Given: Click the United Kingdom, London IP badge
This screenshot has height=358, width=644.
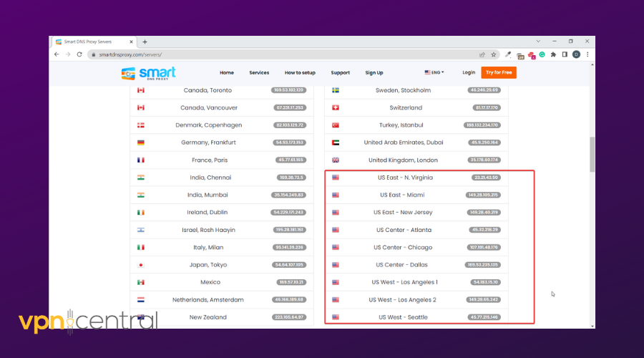Looking at the screenshot, I should coord(484,160).
